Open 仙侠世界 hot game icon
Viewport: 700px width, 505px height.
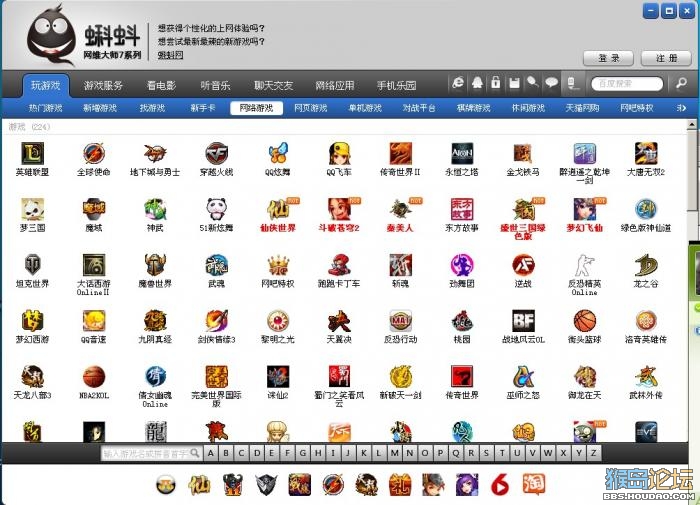point(278,209)
